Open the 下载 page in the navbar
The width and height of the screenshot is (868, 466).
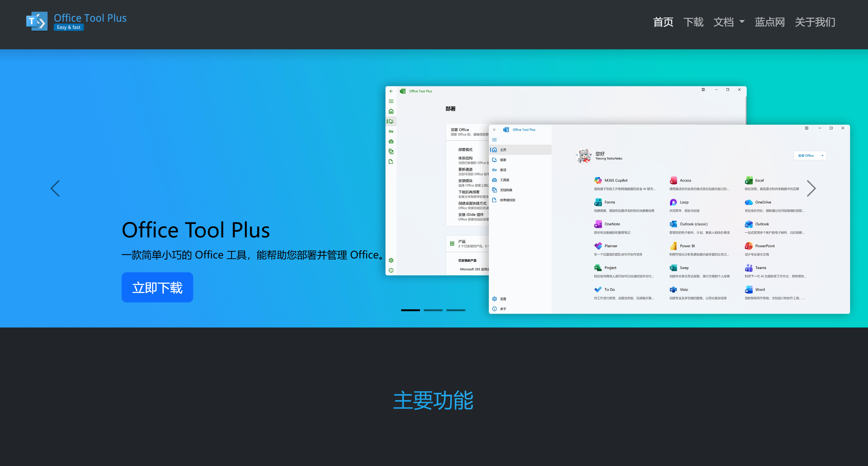[x=693, y=22]
